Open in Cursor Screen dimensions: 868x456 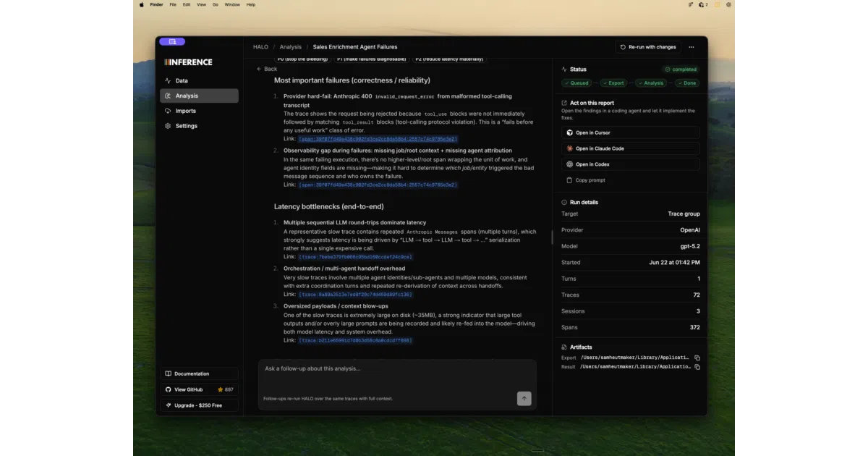point(631,132)
